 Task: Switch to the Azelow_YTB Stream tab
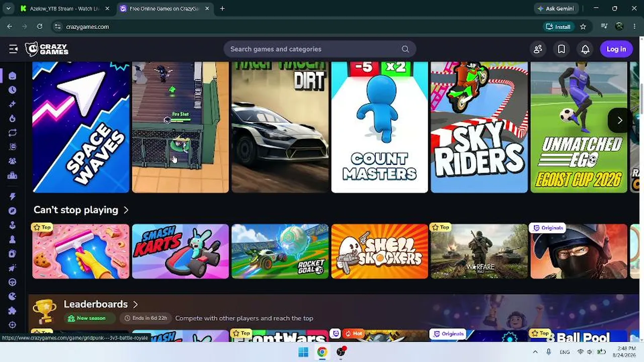pyautogui.click(x=64, y=9)
